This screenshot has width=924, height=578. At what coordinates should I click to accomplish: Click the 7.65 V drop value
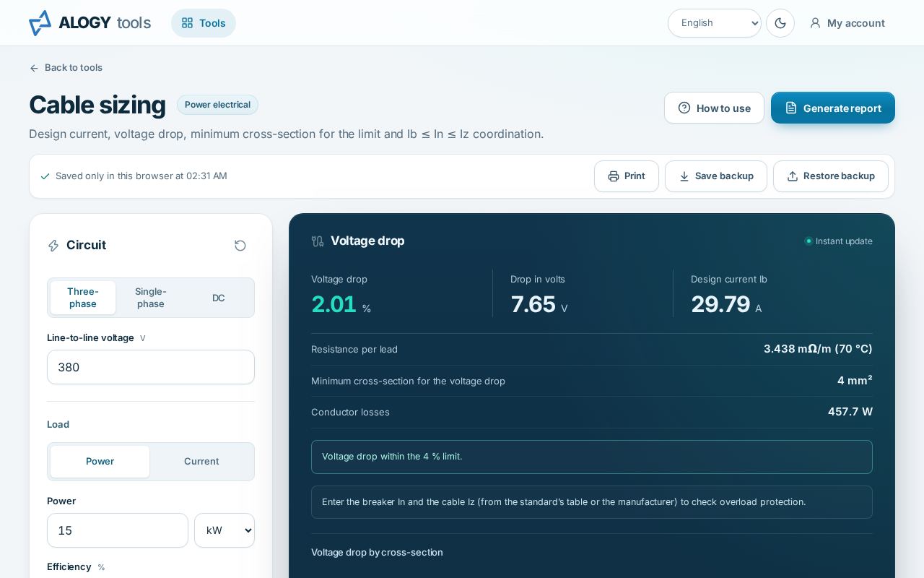539,305
